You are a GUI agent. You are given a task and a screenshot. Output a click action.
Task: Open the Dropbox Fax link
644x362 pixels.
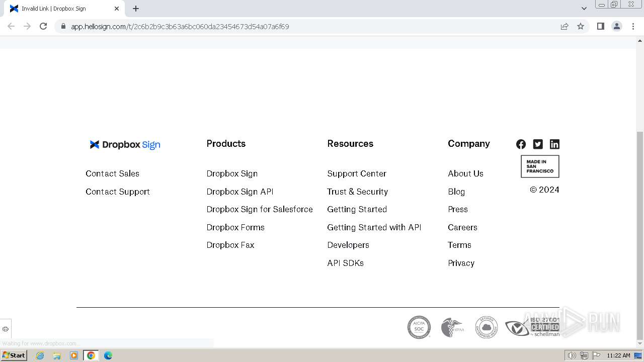[230, 245]
